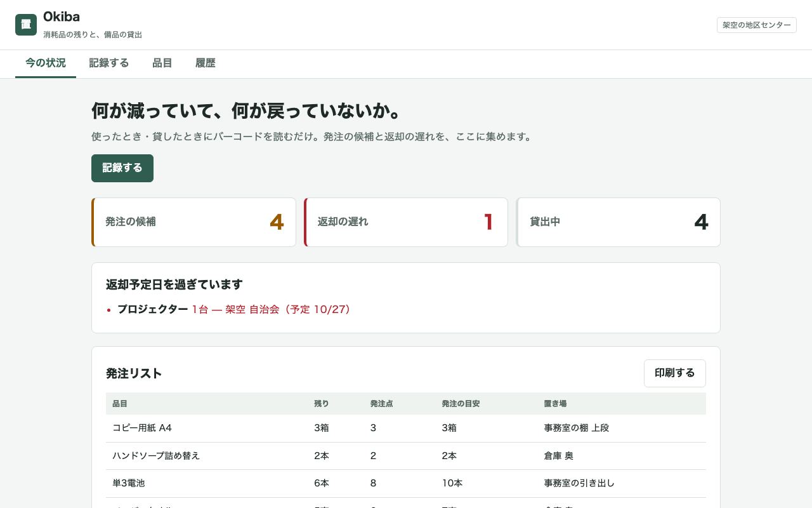Click the 事務室の棚 上段 location cell
This screenshot has width=812, height=508.
click(577, 428)
